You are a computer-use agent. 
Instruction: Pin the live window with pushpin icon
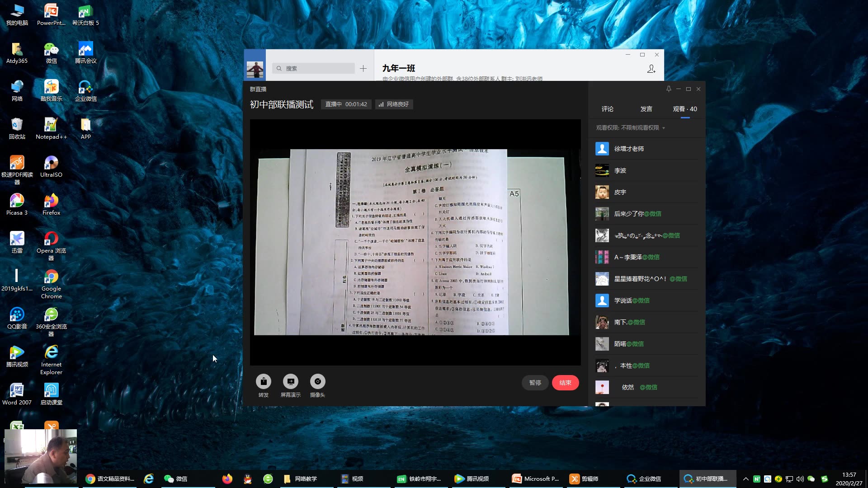pos(669,89)
